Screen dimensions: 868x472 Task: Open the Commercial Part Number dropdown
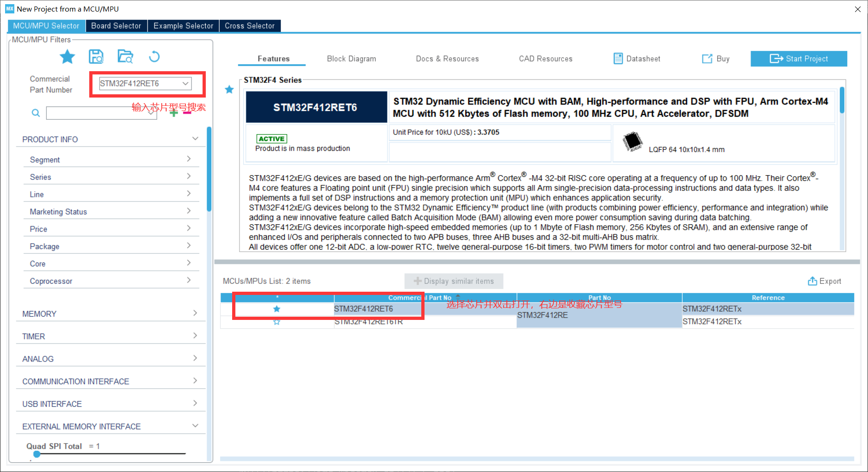click(x=185, y=84)
